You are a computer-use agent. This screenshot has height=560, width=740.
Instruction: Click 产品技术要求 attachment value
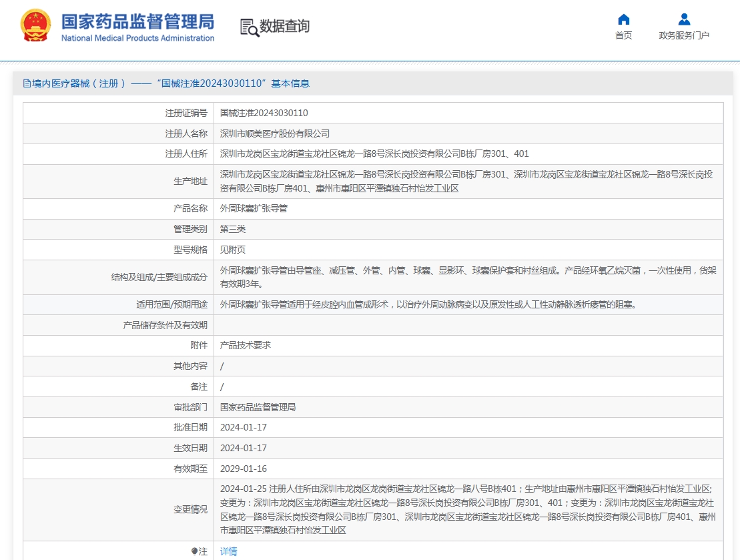[246, 345]
